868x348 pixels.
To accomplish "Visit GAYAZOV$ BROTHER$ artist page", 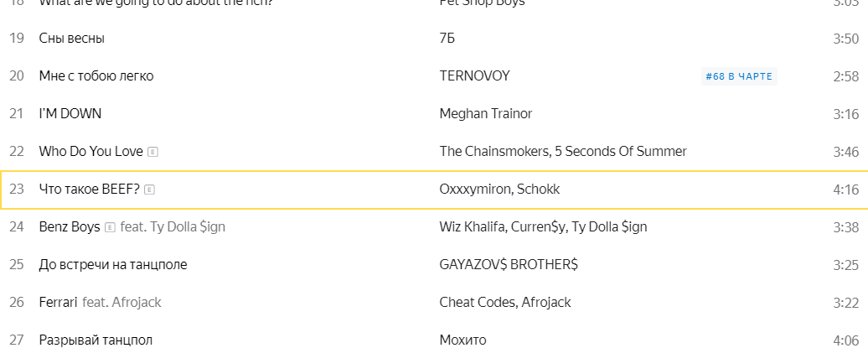I will (x=509, y=265).
